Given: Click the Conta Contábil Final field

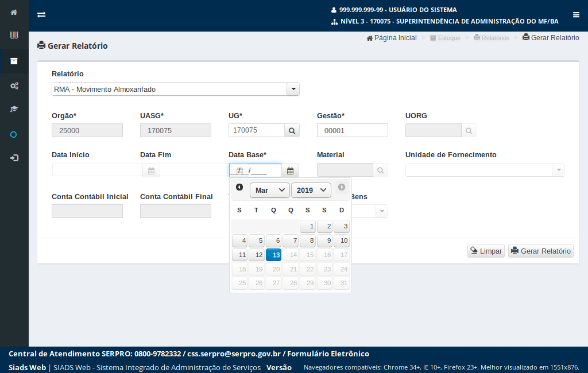Looking at the screenshot, I should (176, 211).
